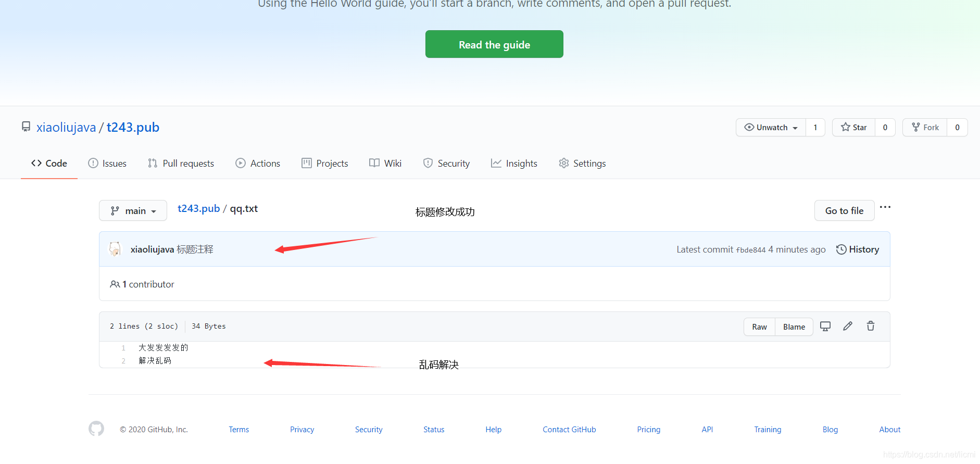The image size is (980, 464).
Task: Open repository Settings tab
Action: point(582,163)
